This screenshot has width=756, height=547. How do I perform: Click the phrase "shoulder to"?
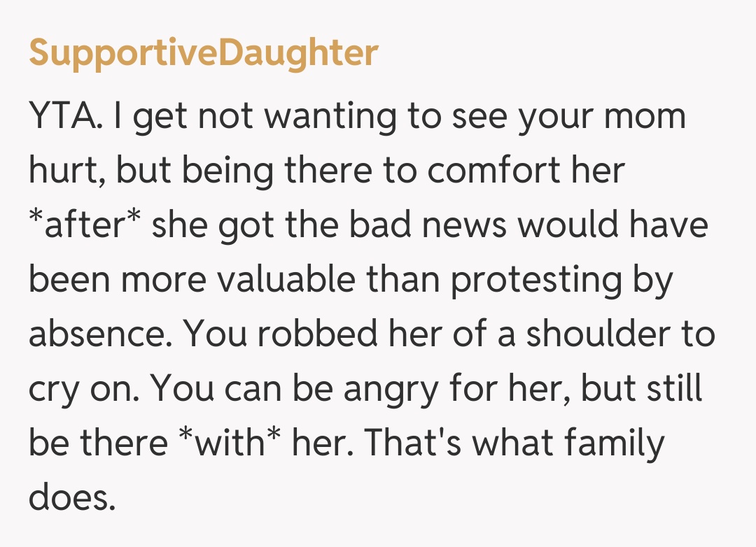pos(621,334)
